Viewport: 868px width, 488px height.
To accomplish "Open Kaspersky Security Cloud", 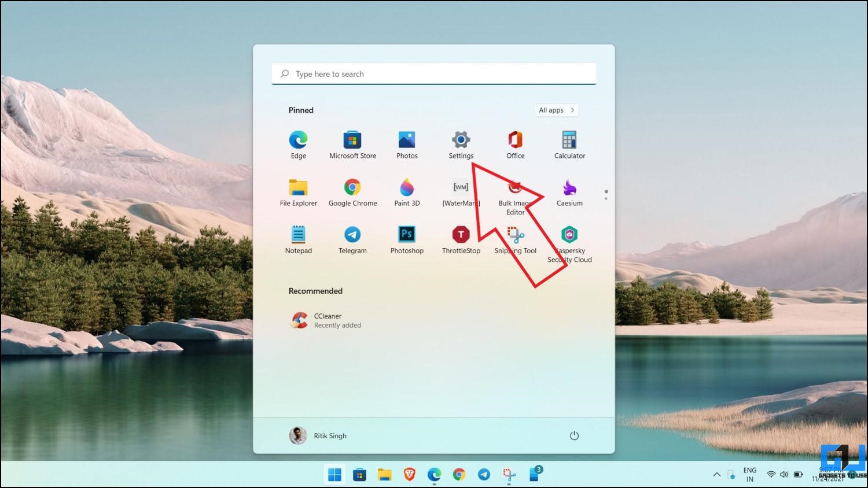I will (x=569, y=244).
